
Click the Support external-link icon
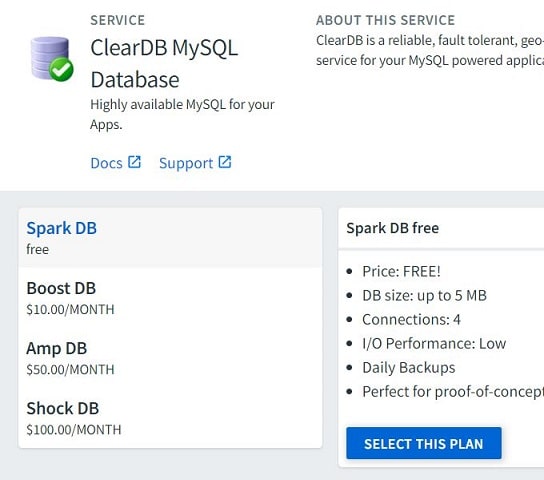(225, 162)
